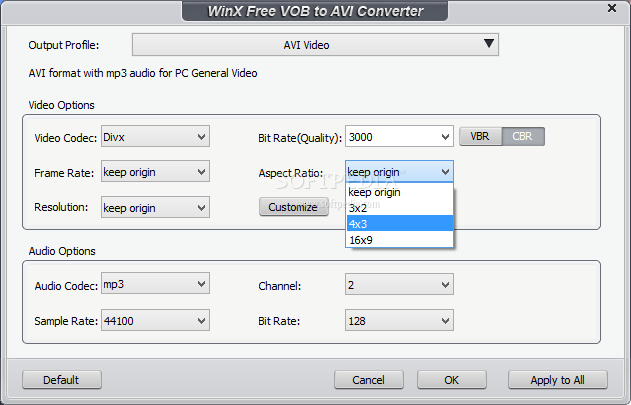Open the Channel dropdown showing 2
631x405 pixels.
coord(399,285)
